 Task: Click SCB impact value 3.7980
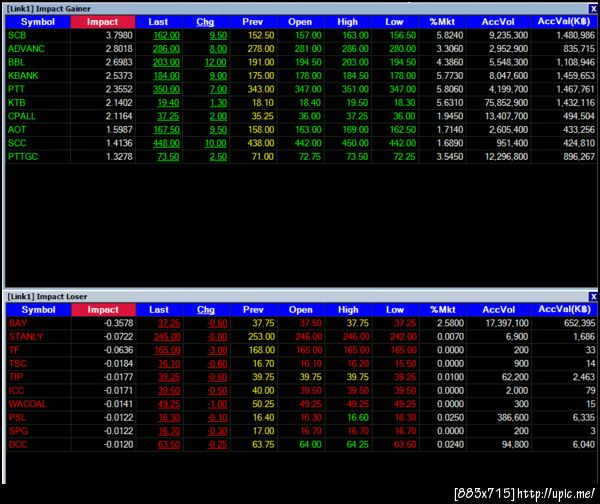119,36
